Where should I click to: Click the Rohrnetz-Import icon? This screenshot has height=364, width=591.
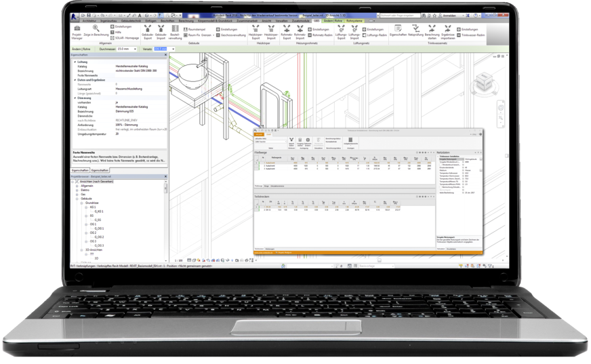[x=299, y=31]
